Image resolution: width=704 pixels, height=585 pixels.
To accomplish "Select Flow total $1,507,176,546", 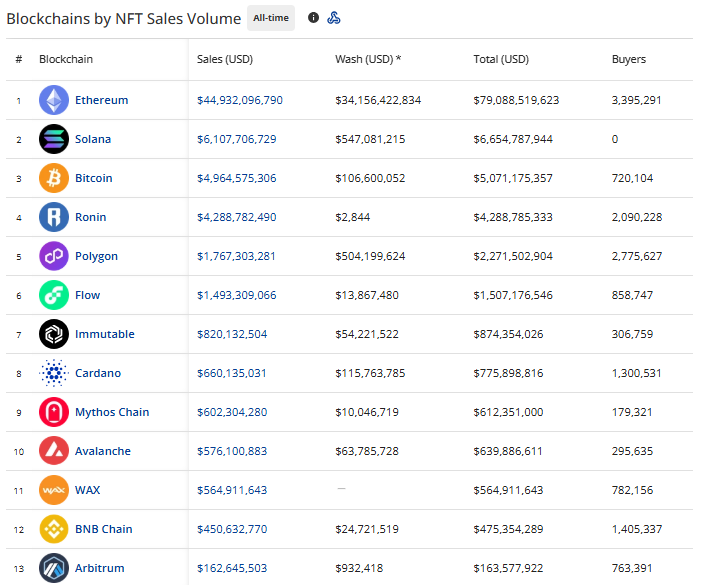I will point(513,295).
